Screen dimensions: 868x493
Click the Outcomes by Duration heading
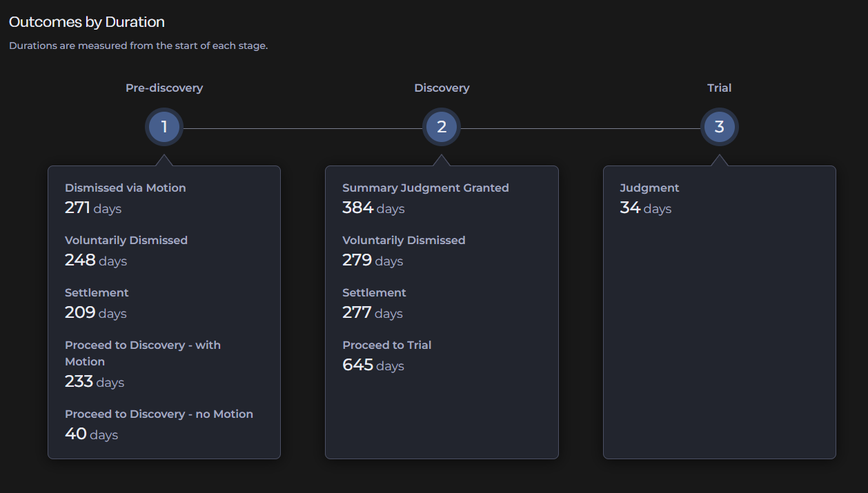[87, 22]
